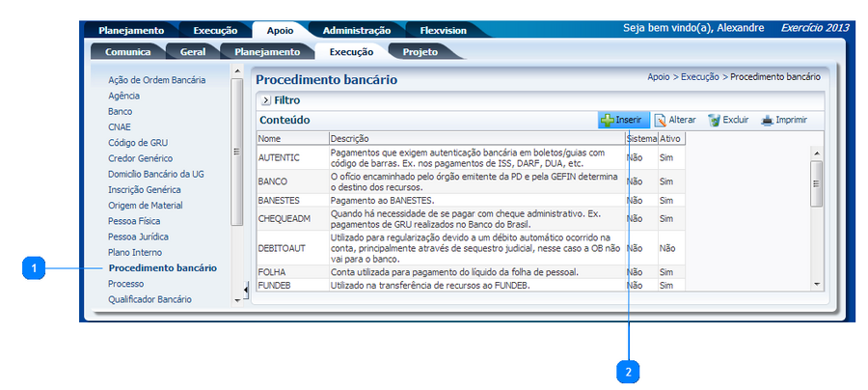Click the Inserir green plus icon

tap(608, 121)
